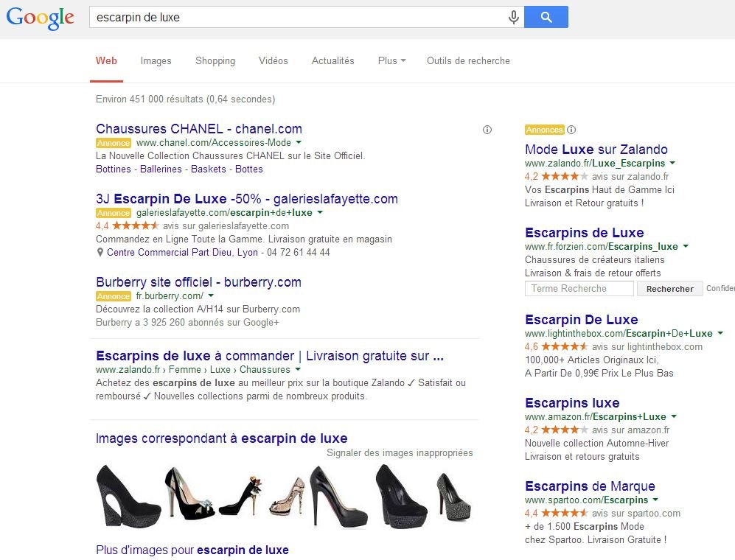Open Chaussures CHANEL - chanel.com result
The height and width of the screenshot is (560, 735).
(199, 129)
